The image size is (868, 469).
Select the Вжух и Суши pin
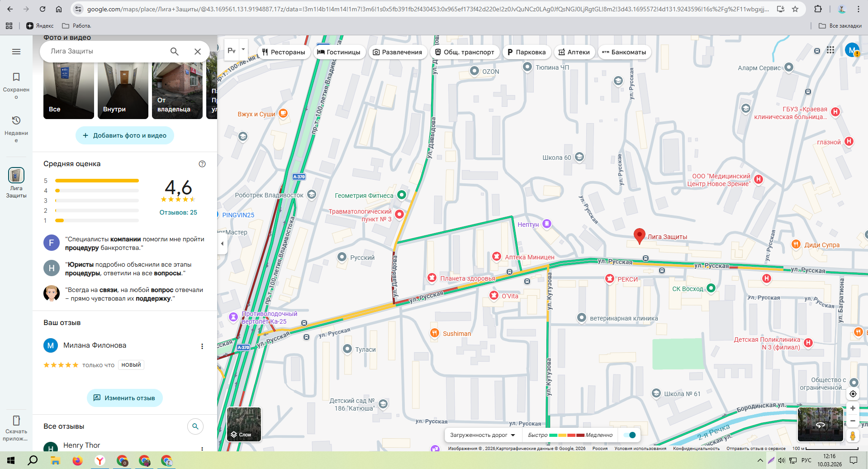pos(283,113)
